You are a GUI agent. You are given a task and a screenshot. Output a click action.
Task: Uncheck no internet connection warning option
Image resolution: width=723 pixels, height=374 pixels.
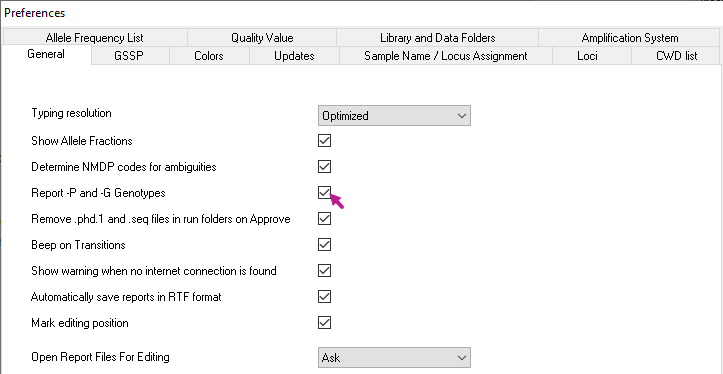click(325, 271)
